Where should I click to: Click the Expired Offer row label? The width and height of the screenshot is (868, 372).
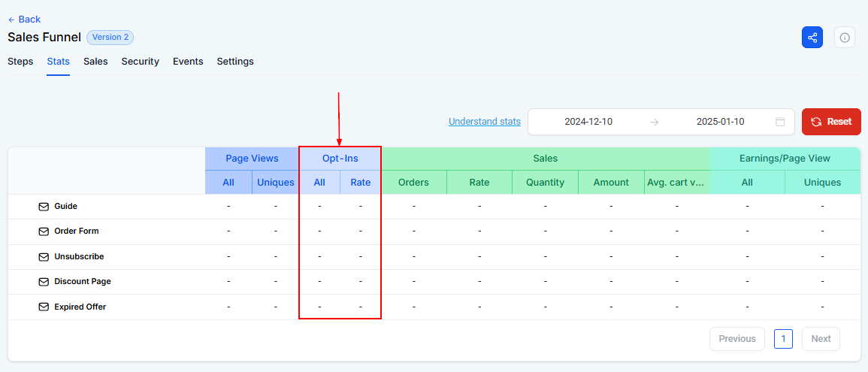coord(80,307)
